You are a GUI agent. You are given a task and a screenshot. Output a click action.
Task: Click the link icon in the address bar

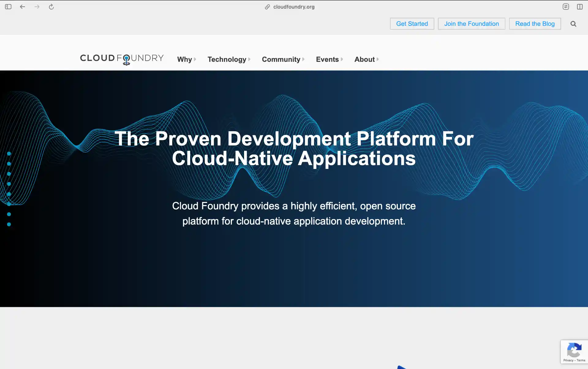click(x=267, y=6)
